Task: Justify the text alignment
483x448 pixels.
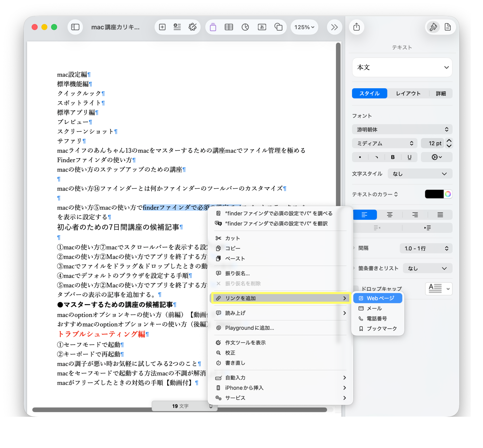Action: coord(440,215)
